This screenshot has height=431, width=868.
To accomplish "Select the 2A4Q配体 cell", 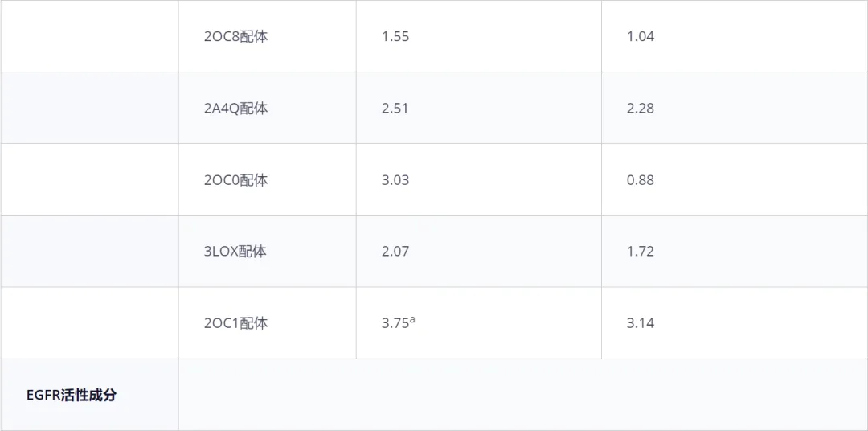I will pyautogui.click(x=267, y=108).
